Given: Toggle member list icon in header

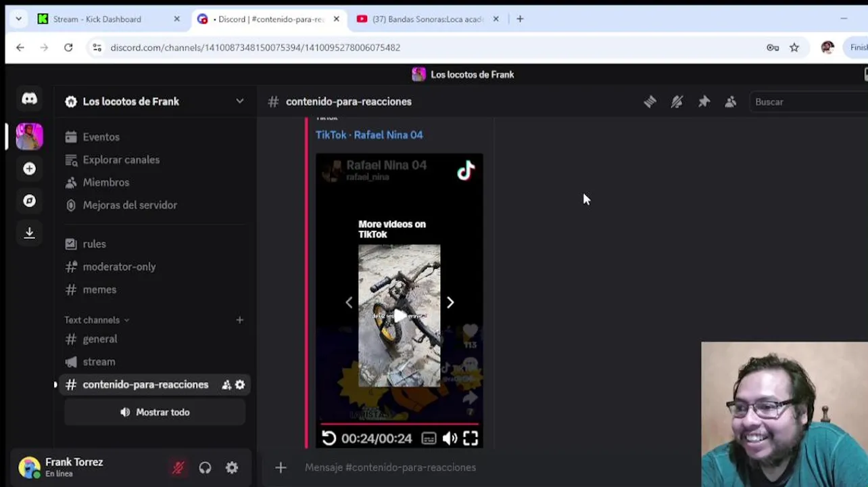Looking at the screenshot, I should click(731, 101).
